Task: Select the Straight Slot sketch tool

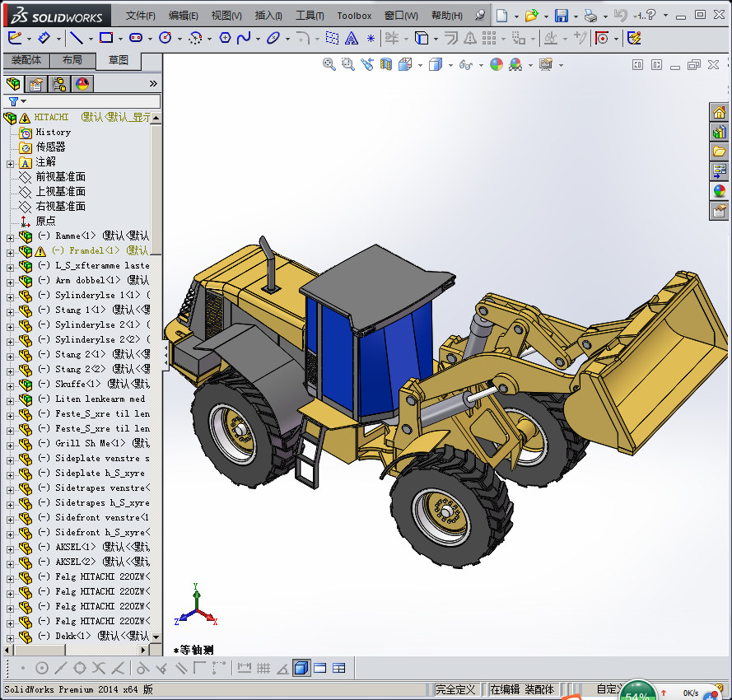Action: coord(136,38)
